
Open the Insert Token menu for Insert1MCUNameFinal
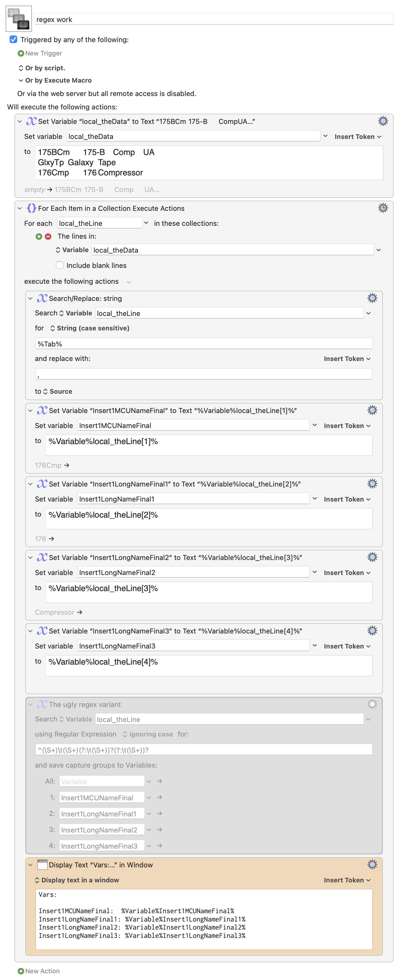tap(347, 425)
